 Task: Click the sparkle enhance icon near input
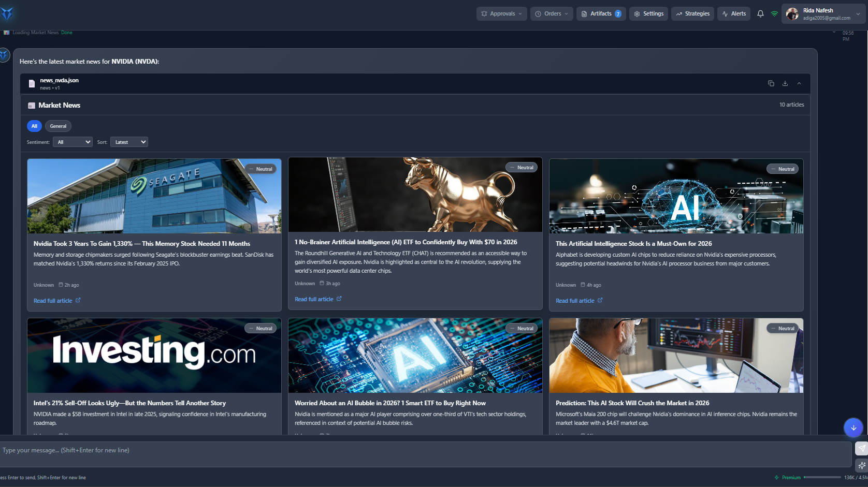862,465
